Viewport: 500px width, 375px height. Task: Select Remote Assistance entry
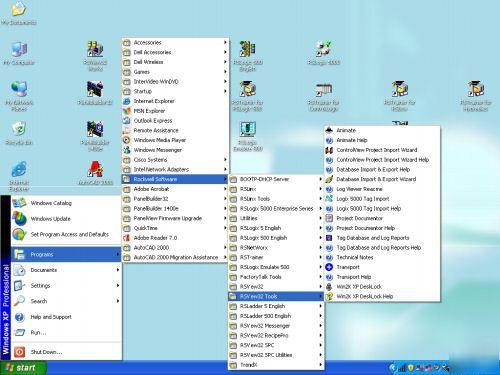pyautogui.click(x=175, y=130)
